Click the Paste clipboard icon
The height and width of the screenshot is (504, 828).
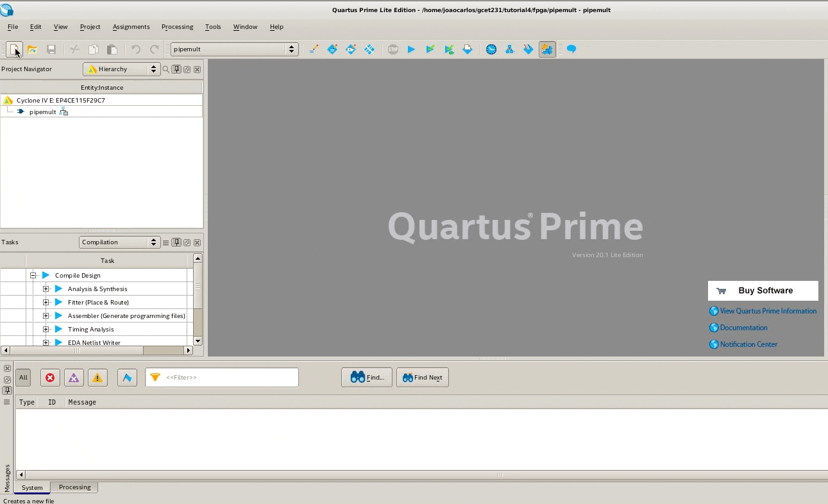(112, 49)
